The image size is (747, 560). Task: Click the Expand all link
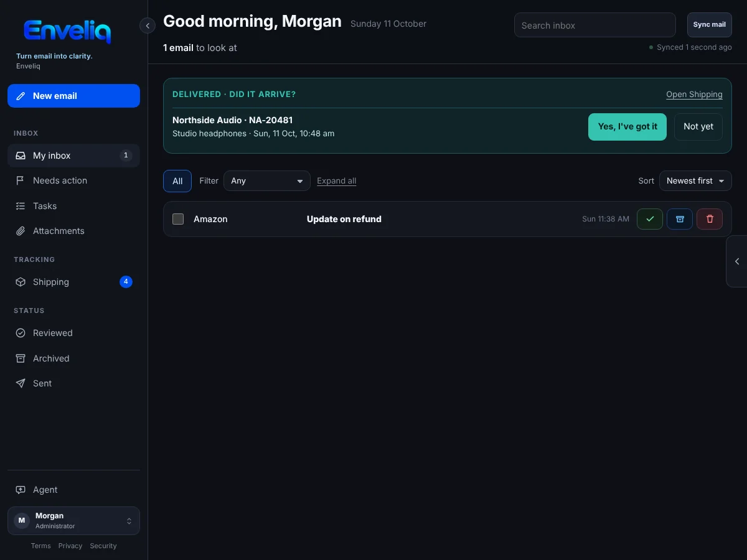[337, 181]
